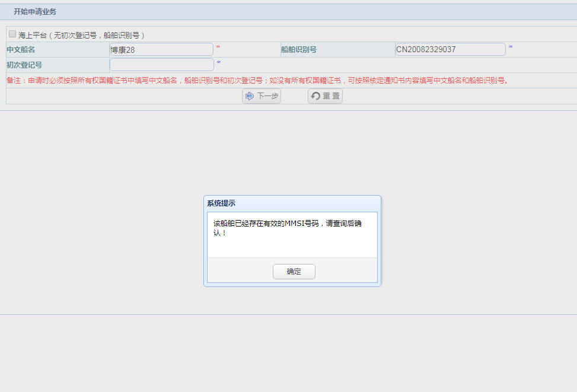Select the 船舶识别号 field label
Viewport: 577px width, 392px height.
click(299, 50)
